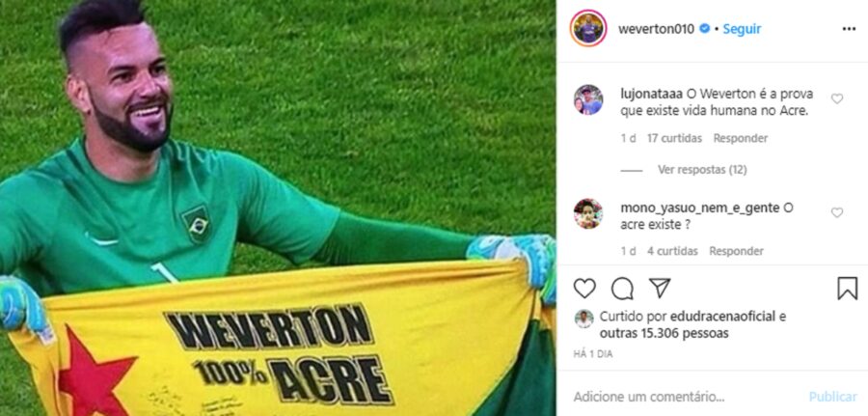Viewport: 868px width, 416px height.
Task: Save post with the bookmark icon
Action: click(847, 289)
